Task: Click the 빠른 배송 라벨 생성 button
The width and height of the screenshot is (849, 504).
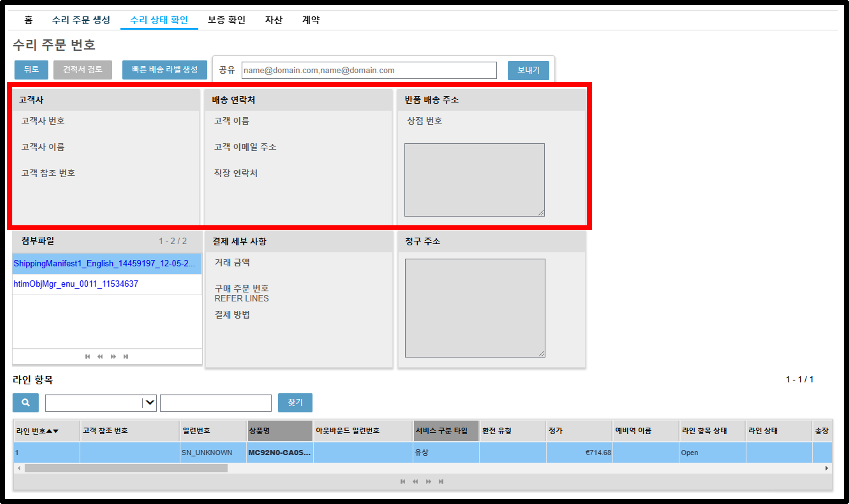Action: coord(165,70)
